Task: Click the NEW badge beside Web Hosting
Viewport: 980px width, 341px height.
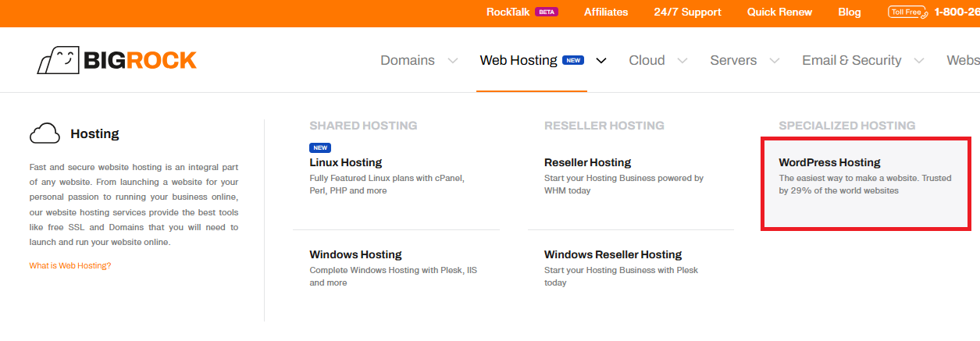Action: point(574,60)
